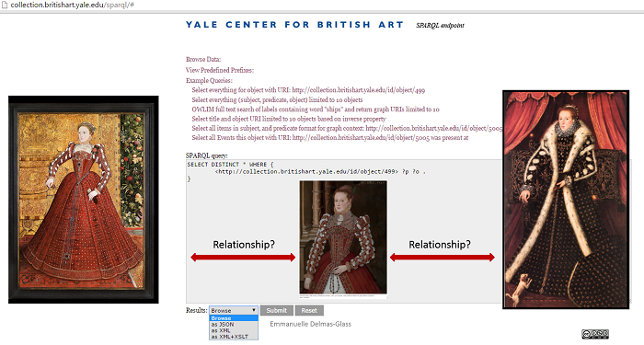Click the black fur-trimmed gown portrait
Viewport: 644px width, 345px height.
[x=566, y=200]
